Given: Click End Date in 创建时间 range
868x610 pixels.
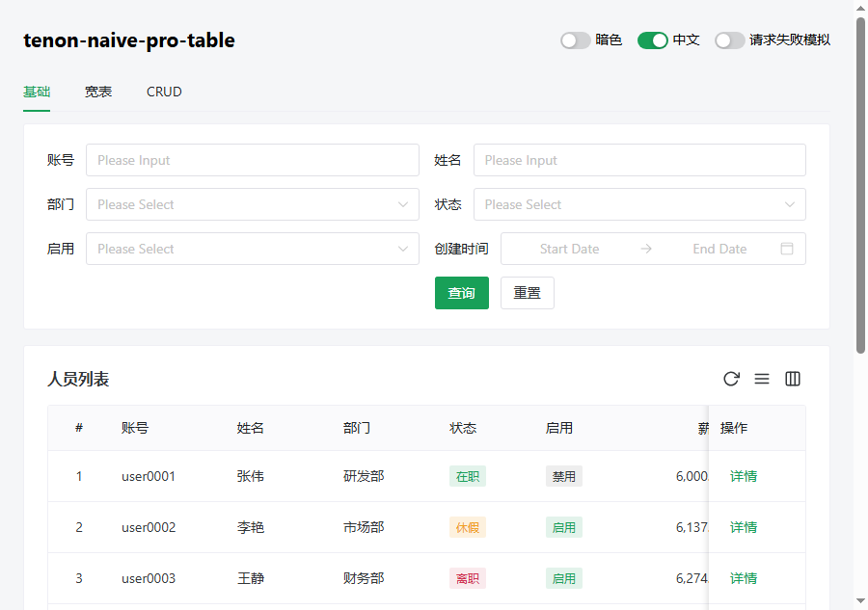Looking at the screenshot, I should (719, 249).
